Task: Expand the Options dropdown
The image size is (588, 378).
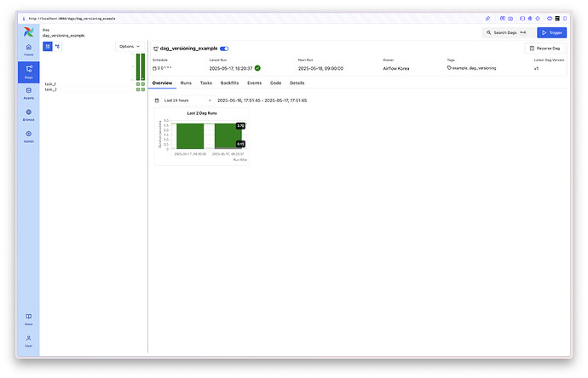Action: pos(130,46)
